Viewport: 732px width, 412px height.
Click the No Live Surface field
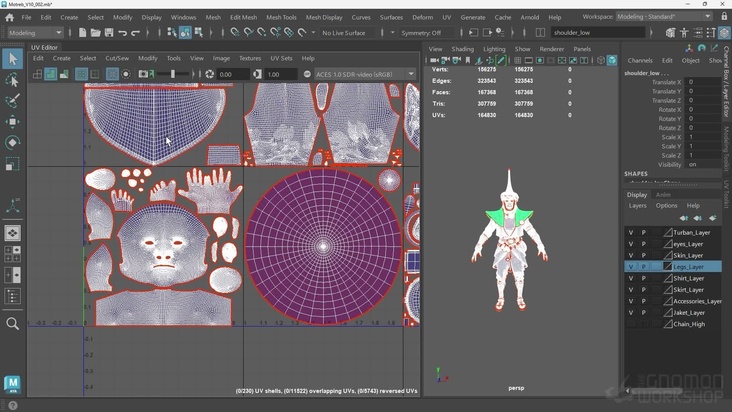pyautogui.click(x=345, y=33)
